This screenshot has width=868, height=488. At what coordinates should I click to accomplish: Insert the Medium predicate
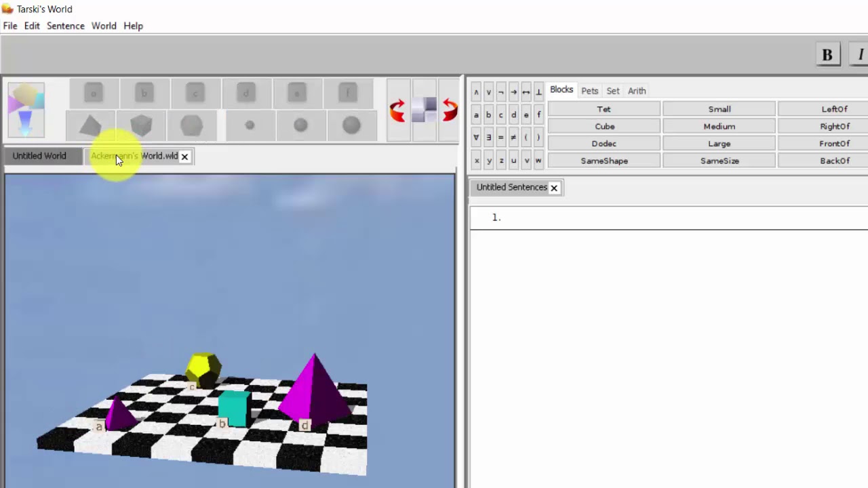tap(719, 127)
